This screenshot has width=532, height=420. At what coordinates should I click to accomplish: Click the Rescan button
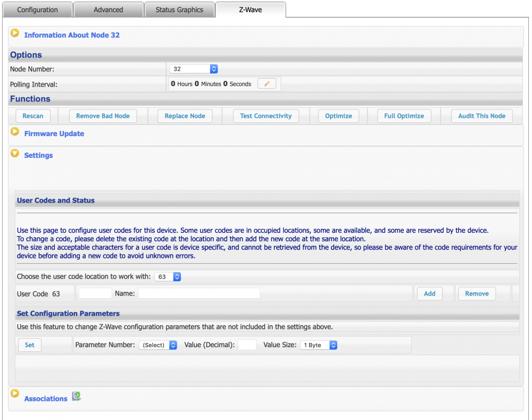click(33, 116)
